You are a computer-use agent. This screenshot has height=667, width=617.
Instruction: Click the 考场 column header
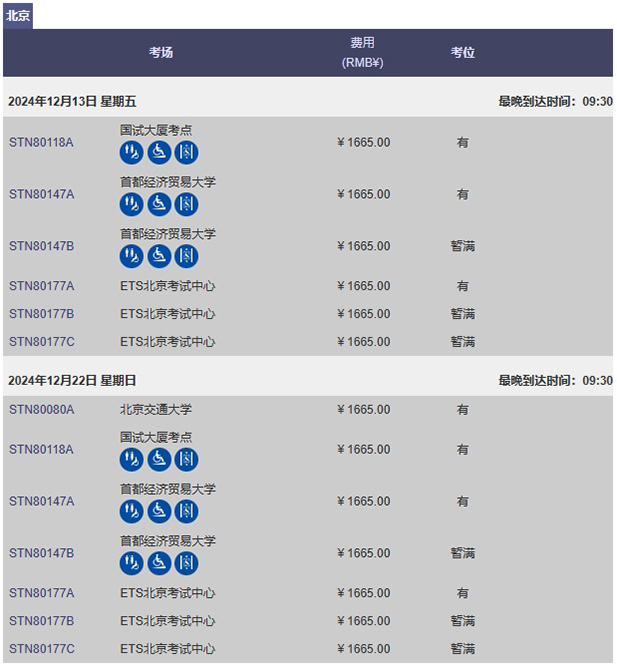(x=161, y=53)
